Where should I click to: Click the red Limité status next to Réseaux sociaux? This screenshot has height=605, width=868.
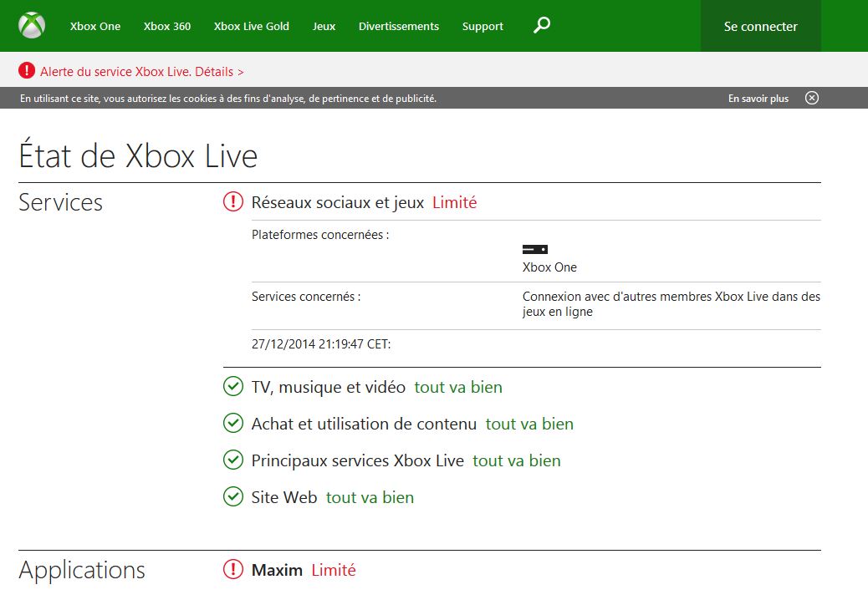(x=454, y=202)
